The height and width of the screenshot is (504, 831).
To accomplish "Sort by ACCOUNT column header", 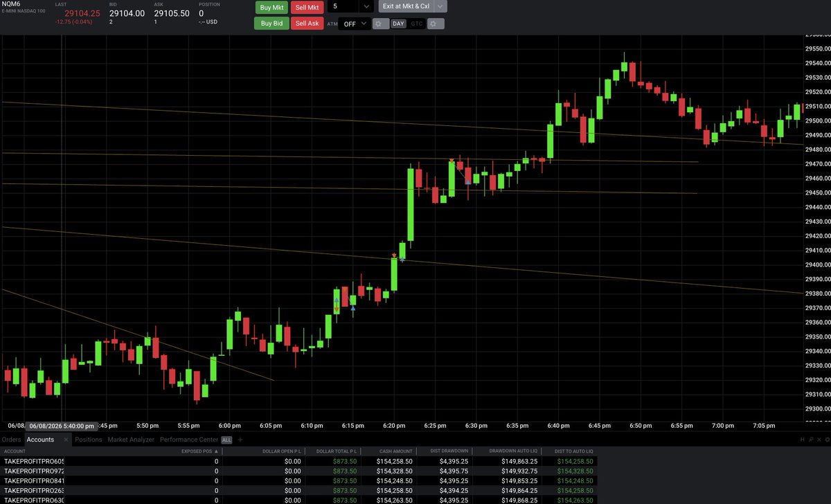I will [x=15, y=451].
